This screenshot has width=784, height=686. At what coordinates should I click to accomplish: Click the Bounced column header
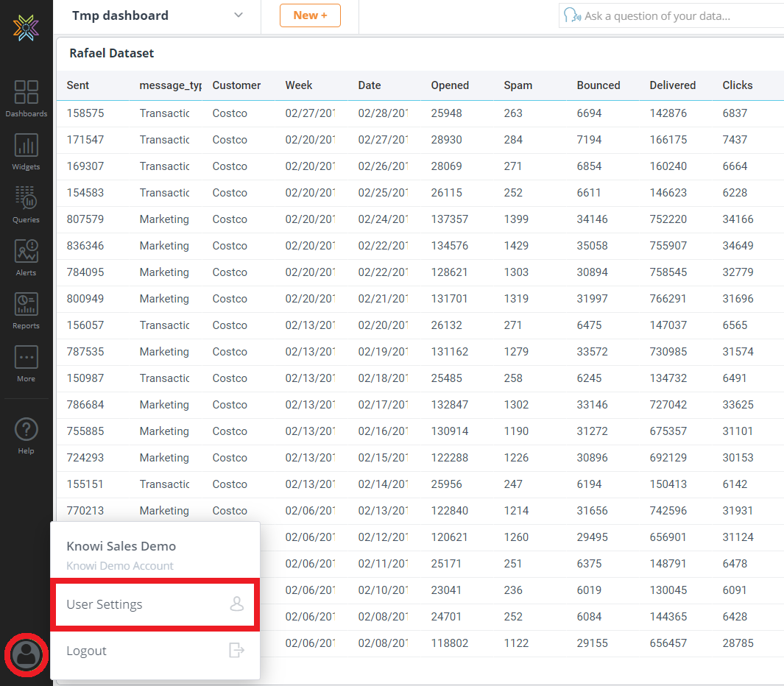[x=598, y=85]
